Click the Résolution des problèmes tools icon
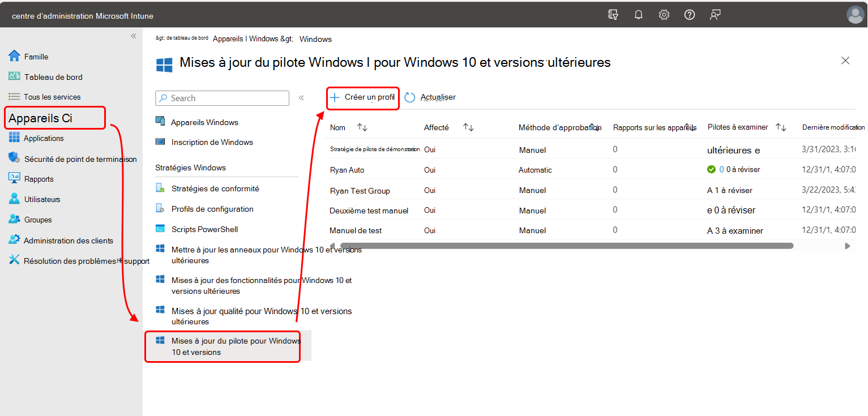This screenshot has width=868, height=416. point(14,260)
